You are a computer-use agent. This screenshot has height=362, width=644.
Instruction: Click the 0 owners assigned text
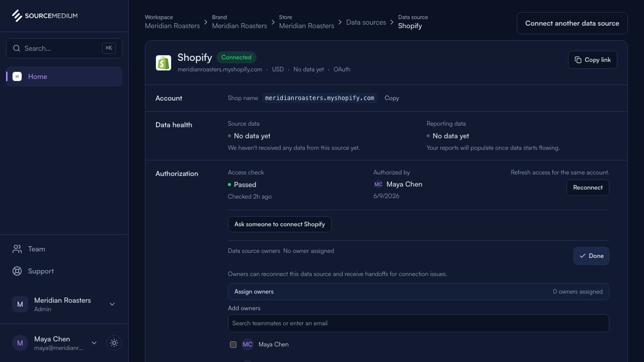click(x=578, y=292)
